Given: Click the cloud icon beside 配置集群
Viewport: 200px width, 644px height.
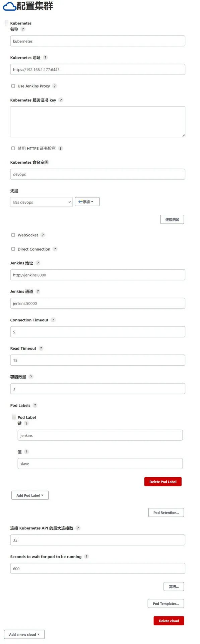Looking at the screenshot, I should [x=9, y=6].
